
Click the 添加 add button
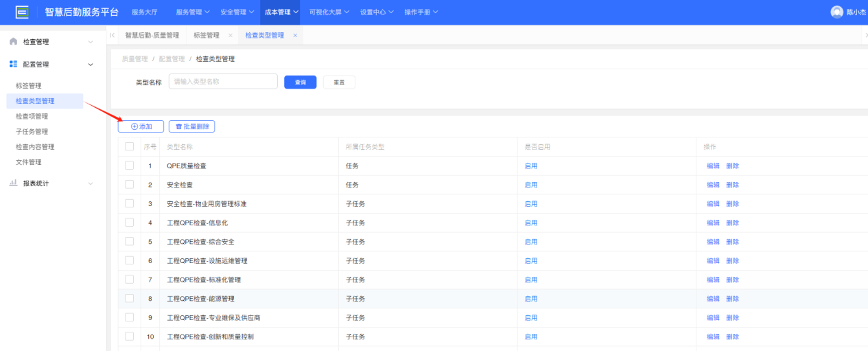pos(141,126)
